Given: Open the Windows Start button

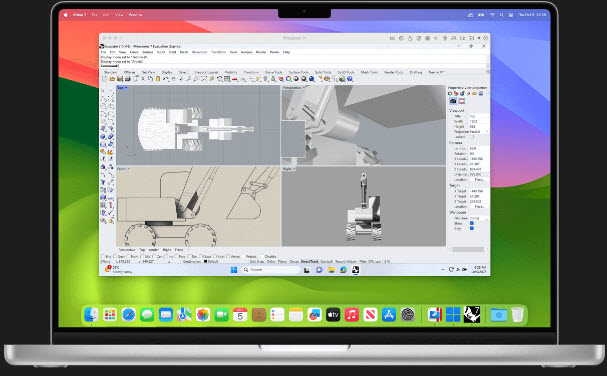Looking at the screenshot, I should pyautogui.click(x=234, y=270).
